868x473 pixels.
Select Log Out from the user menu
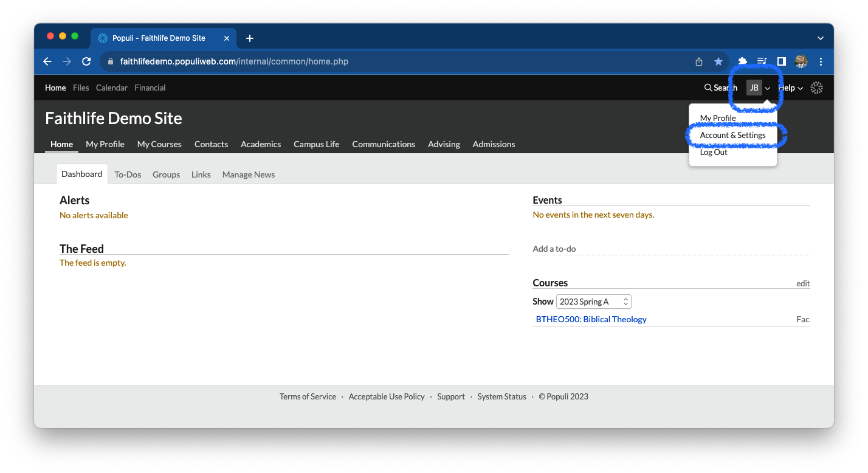coord(714,152)
